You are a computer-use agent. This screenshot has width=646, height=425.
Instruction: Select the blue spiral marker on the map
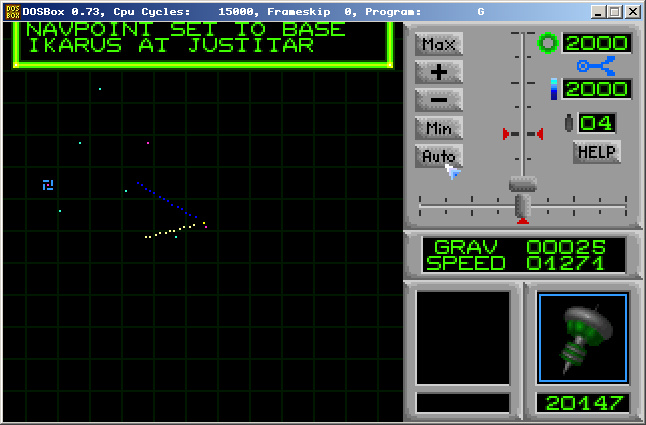tap(47, 185)
